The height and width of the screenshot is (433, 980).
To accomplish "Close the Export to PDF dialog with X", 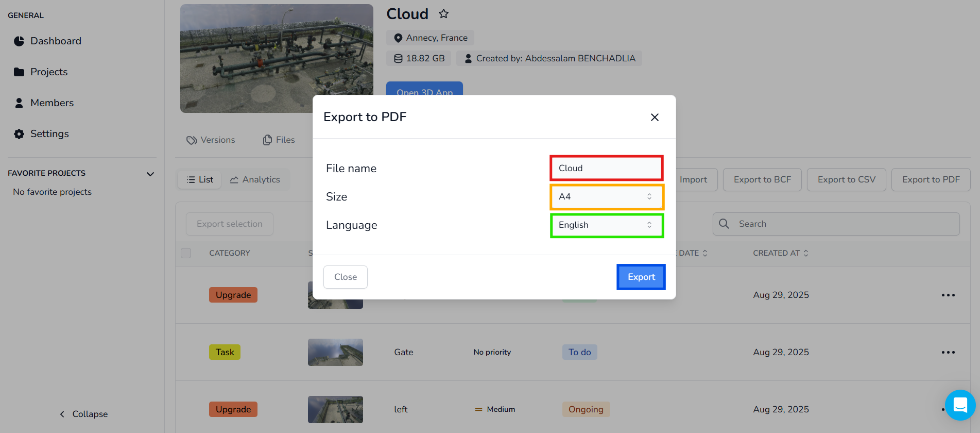I will (655, 118).
